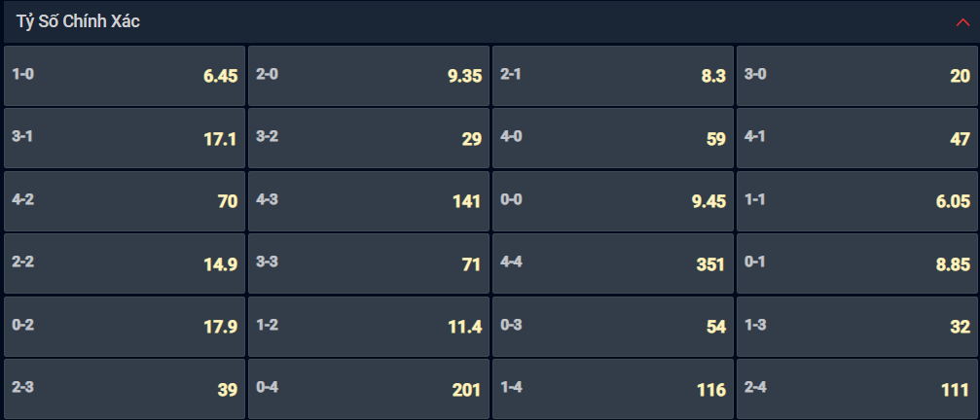Image resolution: width=980 pixels, height=420 pixels.
Task: Pick the 1-1 draw at 6.05
Action: pos(857,201)
